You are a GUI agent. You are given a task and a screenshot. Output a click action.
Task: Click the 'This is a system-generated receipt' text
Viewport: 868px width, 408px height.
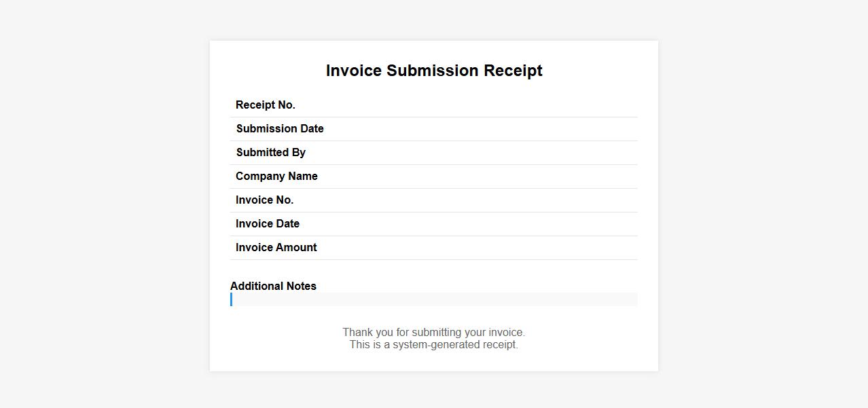pyautogui.click(x=433, y=345)
